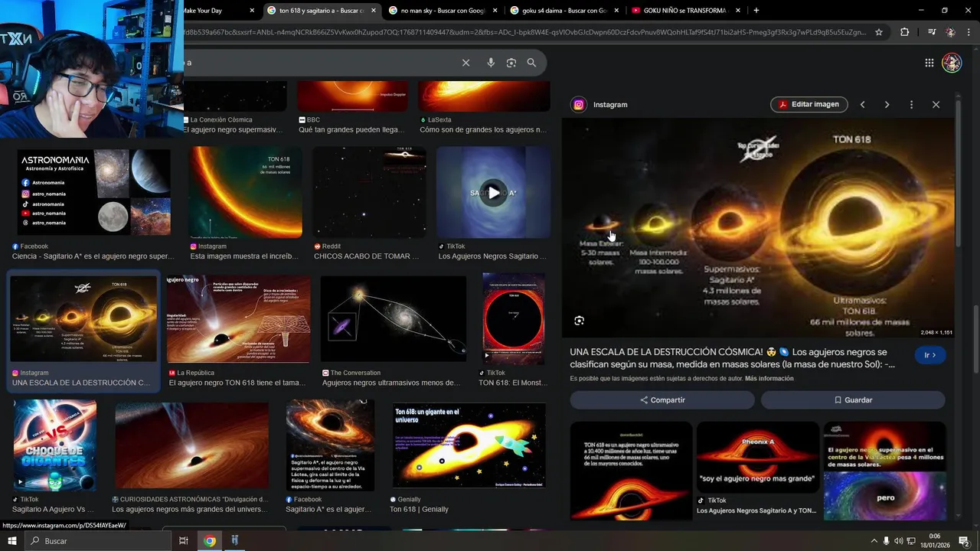Open related 'Pheonix A' TikTok image

point(757,457)
